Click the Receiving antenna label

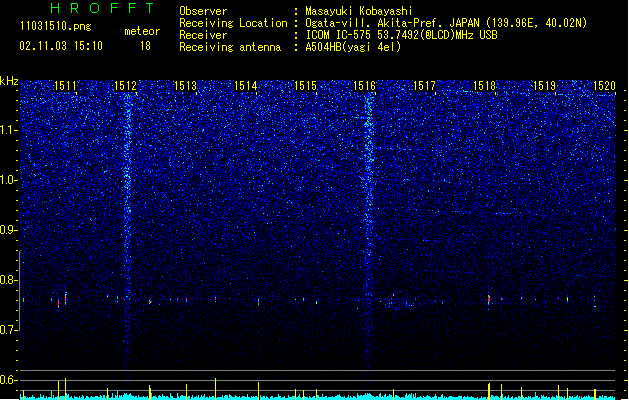pos(230,47)
